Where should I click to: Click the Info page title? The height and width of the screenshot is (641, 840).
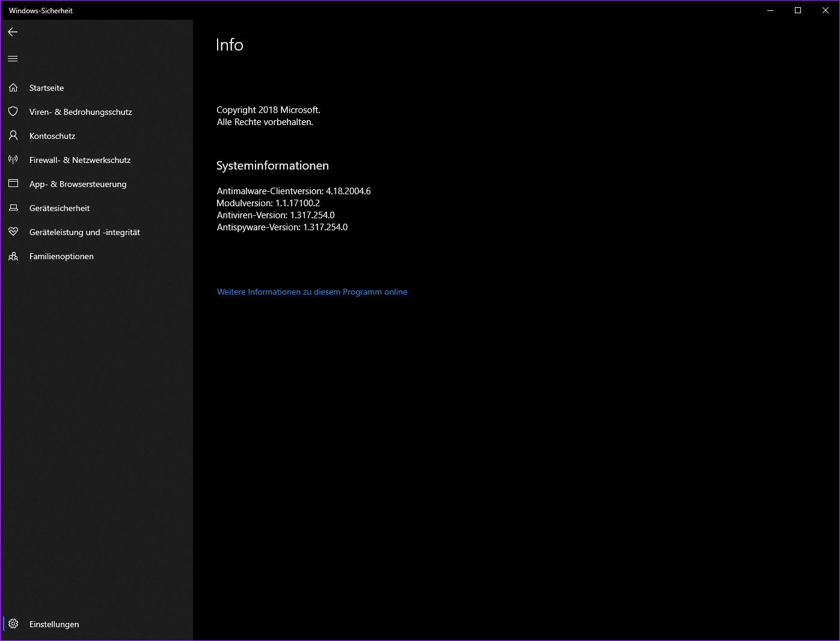[x=229, y=45]
